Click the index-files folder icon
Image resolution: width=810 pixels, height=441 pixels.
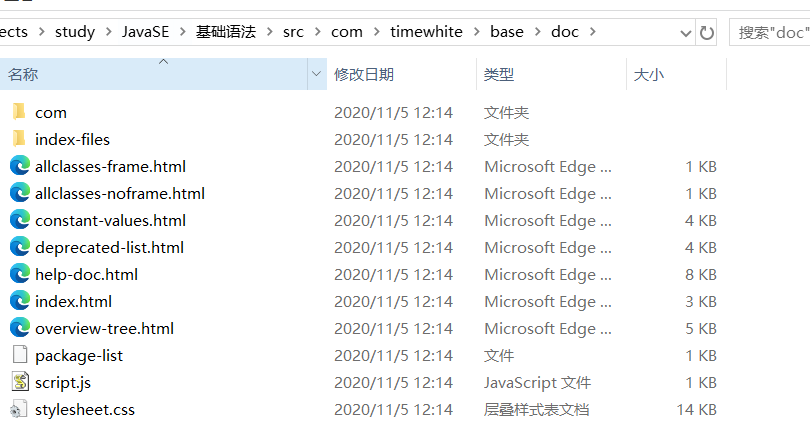click(x=19, y=139)
